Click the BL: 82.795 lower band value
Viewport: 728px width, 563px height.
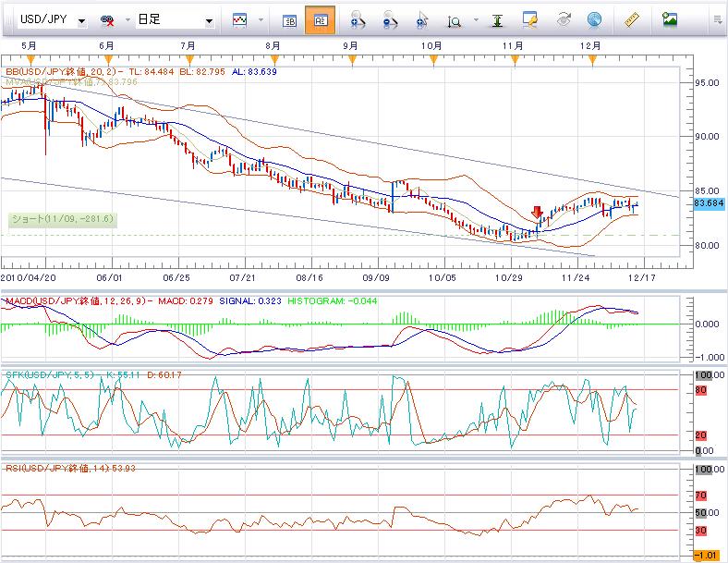coord(202,71)
